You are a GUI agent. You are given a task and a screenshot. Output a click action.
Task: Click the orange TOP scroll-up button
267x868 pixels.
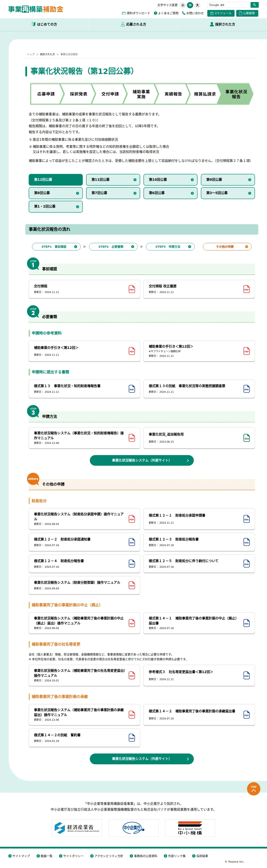click(253, 788)
